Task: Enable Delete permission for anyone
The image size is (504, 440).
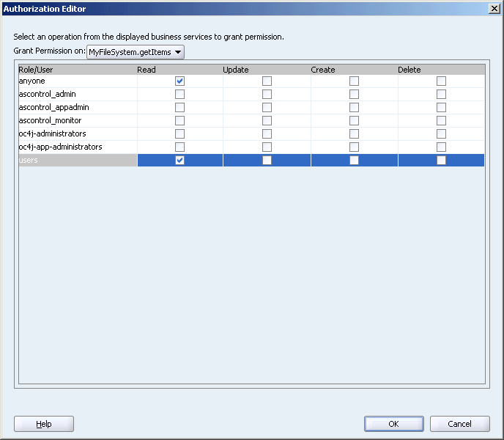Action: point(441,81)
